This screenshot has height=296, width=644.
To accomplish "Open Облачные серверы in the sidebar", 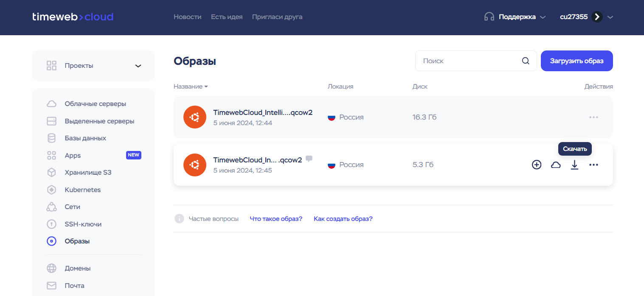I will click(x=95, y=104).
